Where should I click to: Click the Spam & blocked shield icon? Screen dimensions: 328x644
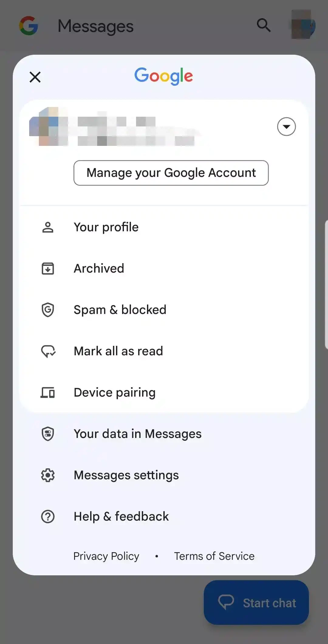(x=48, y=310)
